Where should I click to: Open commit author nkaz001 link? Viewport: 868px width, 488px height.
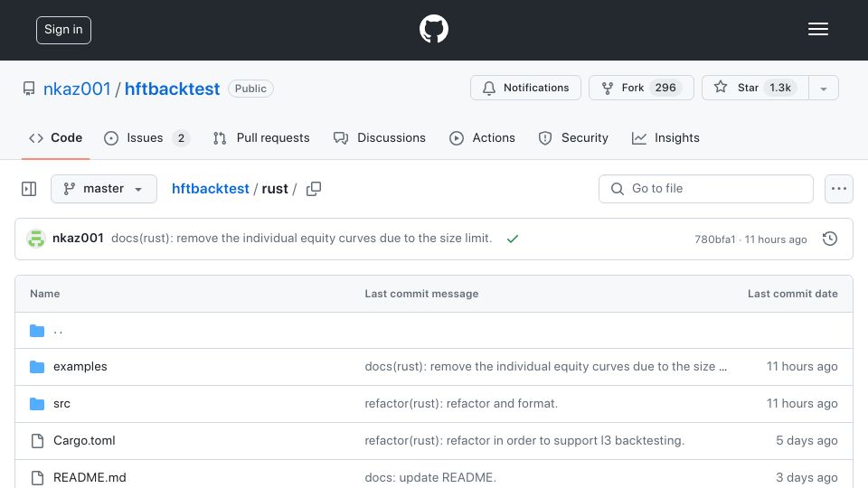point(78,238)
